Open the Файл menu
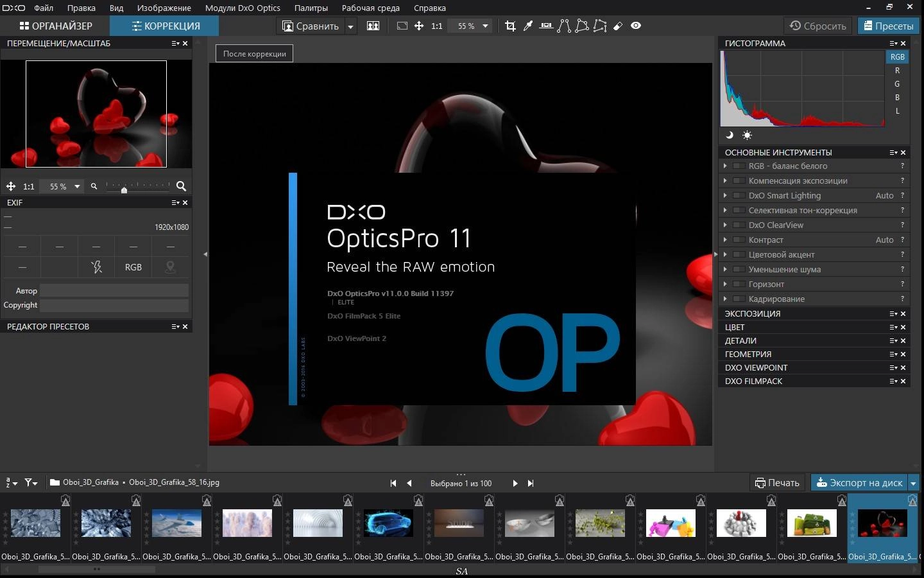Viewport: 924px width, 578px height. point(44,8)
